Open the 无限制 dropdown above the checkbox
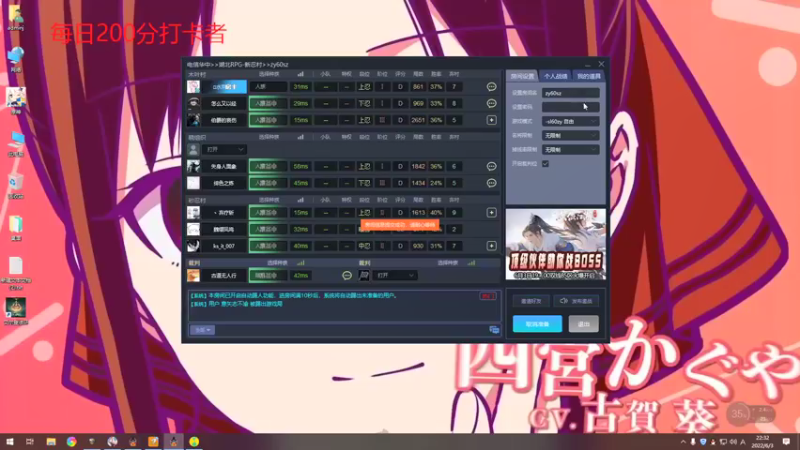Screen dimensions: 800x450 click(x=570, y=150)
